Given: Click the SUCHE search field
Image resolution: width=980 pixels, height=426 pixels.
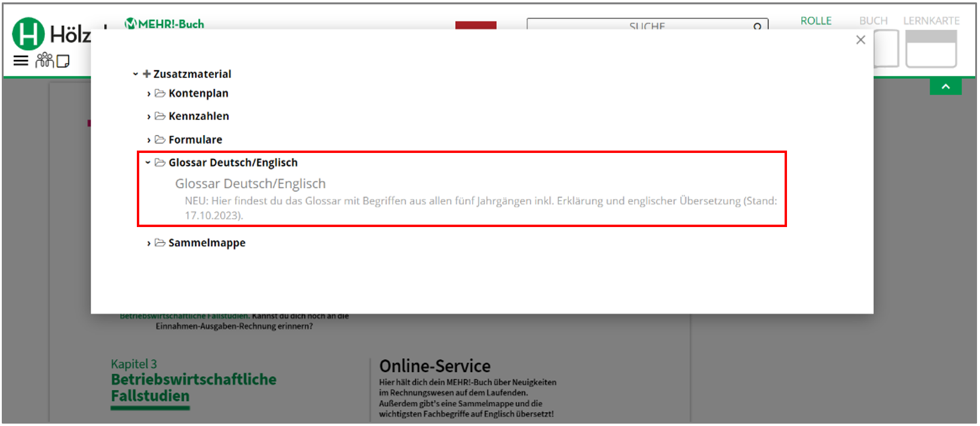Looking at the screenshot, I should pyautogui.click(x=647, y=25).
